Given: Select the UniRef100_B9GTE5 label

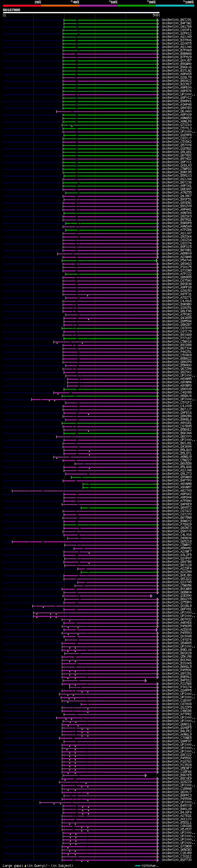Looking at the screenshot, I should point(176,775).
